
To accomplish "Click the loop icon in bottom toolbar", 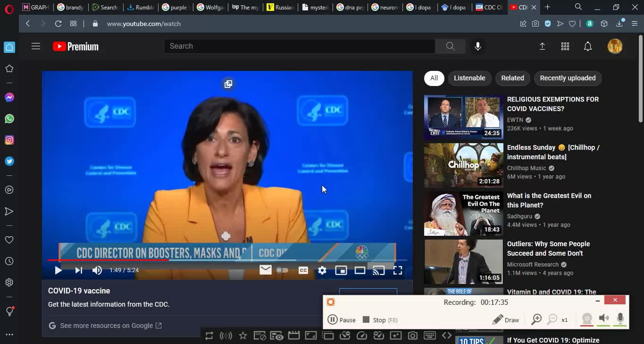I will (x=209, y=335).
